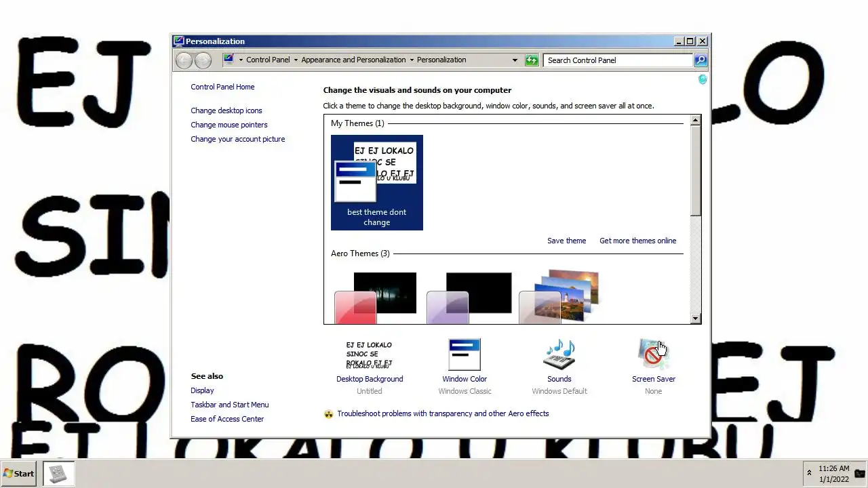Click the Aero Themes (3) heading
This screenshot has height=488, width=868.
(360, 253)
